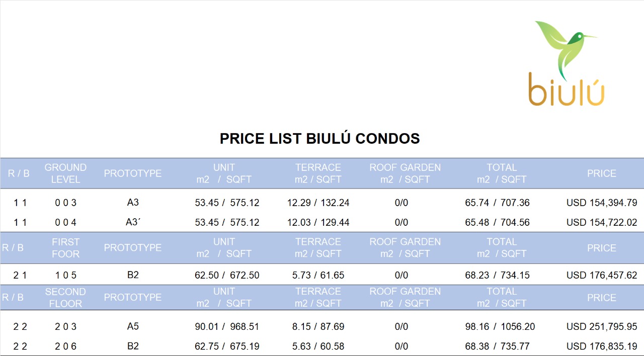Click the top ROOF GARDEN column header
Viewport: 644px width, 356px height.
point(405,173)
